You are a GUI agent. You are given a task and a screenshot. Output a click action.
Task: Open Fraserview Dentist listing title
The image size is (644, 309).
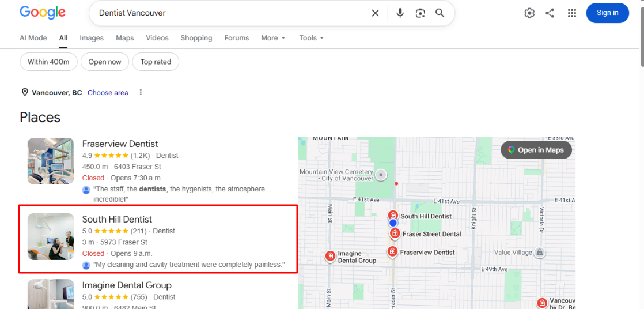[x=120, y=144]
